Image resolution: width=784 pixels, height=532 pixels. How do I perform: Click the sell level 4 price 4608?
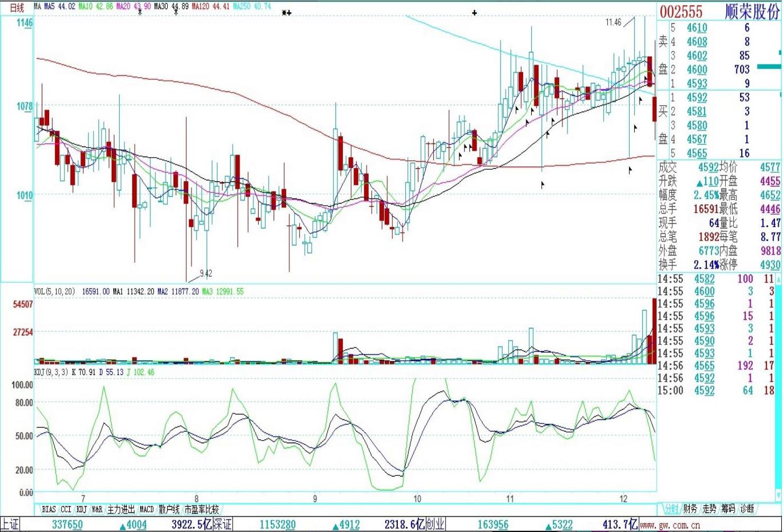pos(697,42)
